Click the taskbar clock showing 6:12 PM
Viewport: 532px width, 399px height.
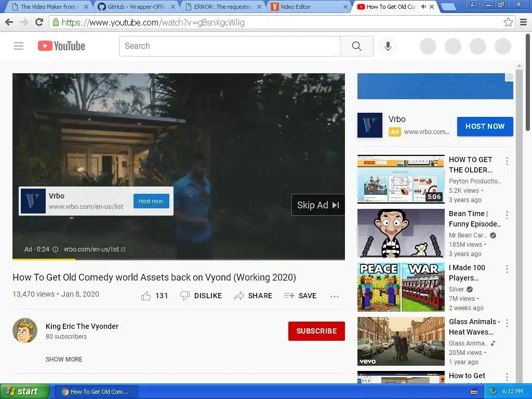tap(512, 391)
